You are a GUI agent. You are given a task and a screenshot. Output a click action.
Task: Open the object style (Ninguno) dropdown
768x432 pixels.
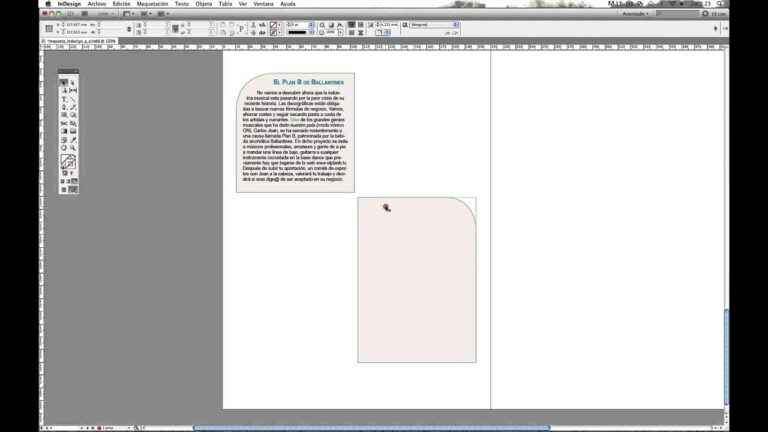[x=434, y=24]
